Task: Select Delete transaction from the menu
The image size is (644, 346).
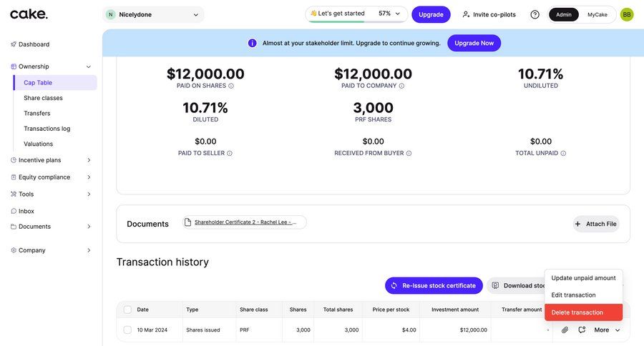Action: (583, 312)
